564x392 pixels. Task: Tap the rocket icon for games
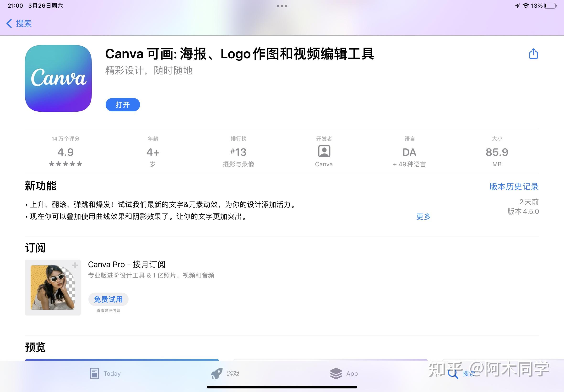click(217, 374)
